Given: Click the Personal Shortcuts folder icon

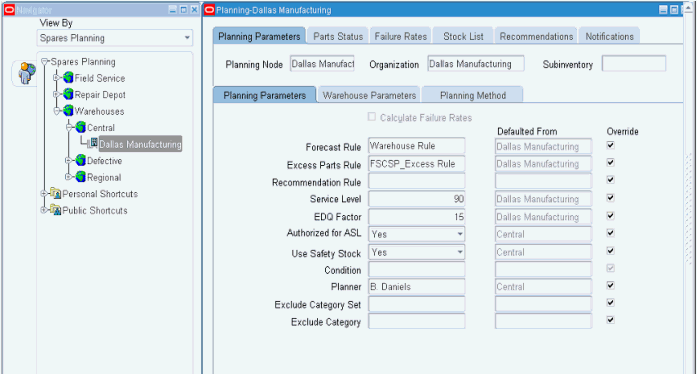Looking at the screenshot, I should (56, 193).
